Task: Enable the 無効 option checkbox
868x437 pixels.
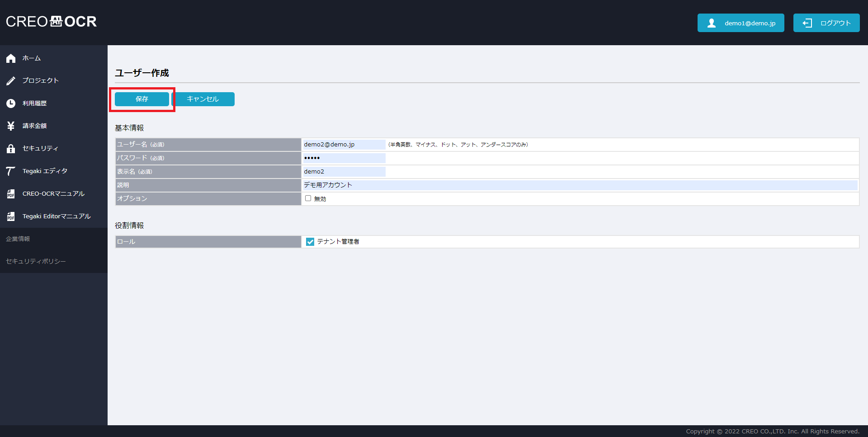Action: pyautogui.click(x=308, y=198)
